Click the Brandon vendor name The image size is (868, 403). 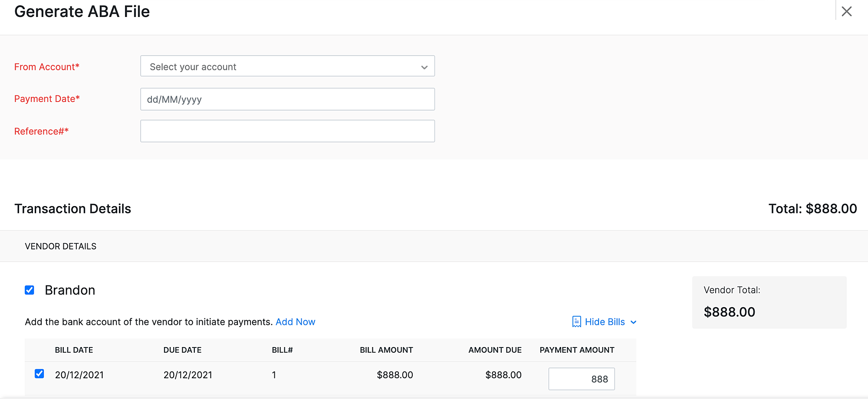click(70, 290)
